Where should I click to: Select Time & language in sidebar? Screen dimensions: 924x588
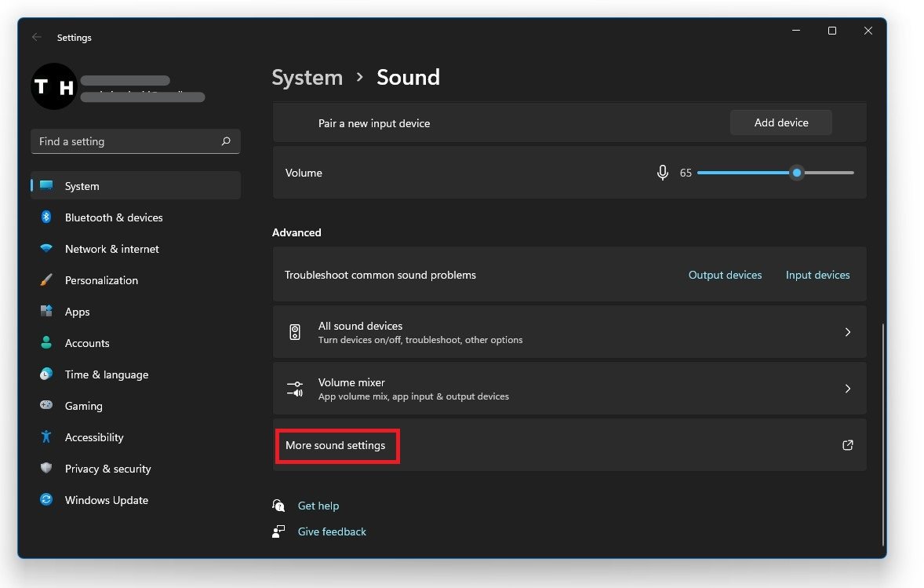point(106,374)
